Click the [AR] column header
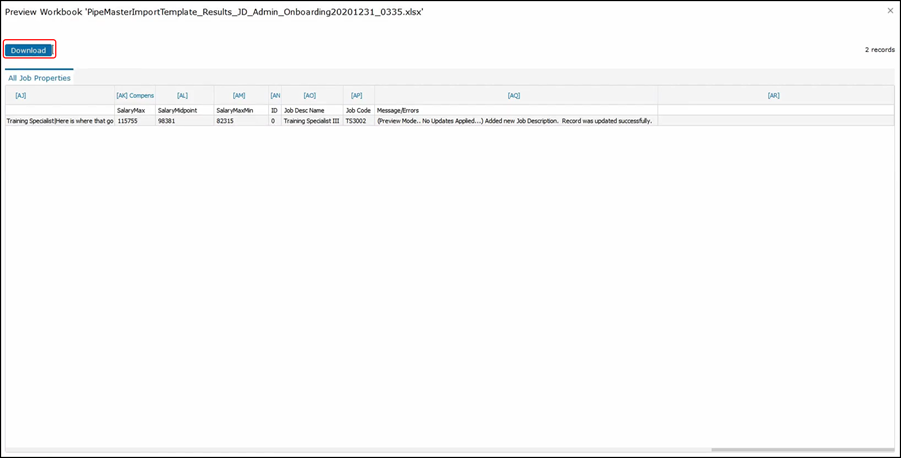 [x=774, y=96]
